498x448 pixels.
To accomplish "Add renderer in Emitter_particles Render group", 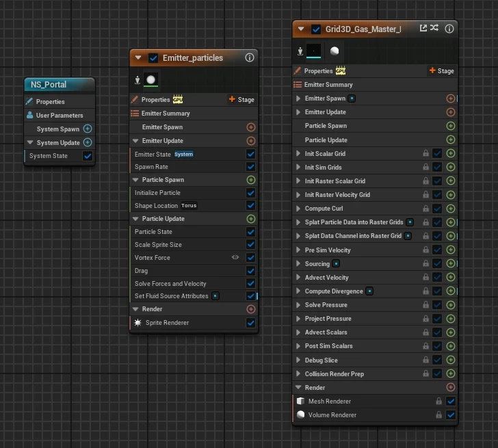I will (x=251, y=309).
